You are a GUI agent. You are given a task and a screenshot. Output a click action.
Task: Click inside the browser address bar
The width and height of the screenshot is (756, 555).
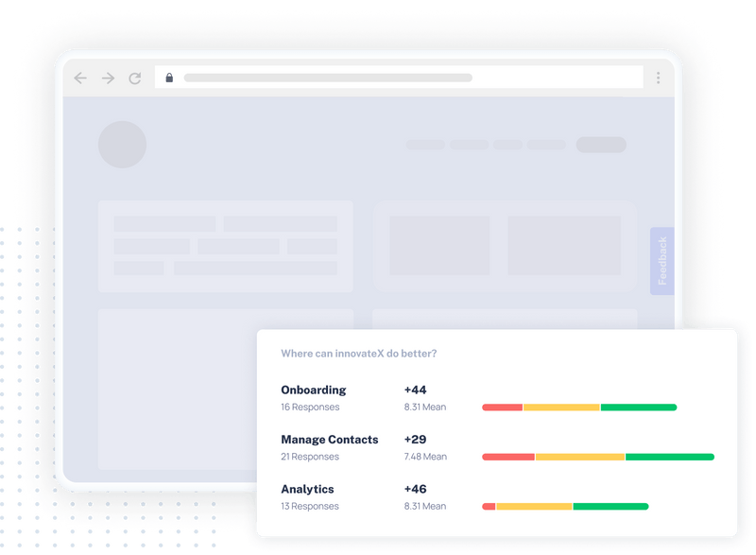pos(378,78)
